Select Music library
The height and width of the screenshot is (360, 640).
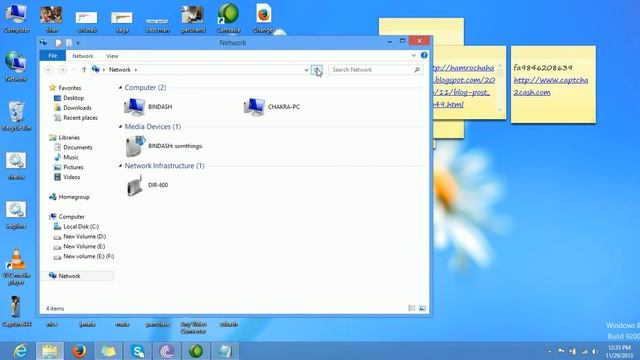click(66, 157)
